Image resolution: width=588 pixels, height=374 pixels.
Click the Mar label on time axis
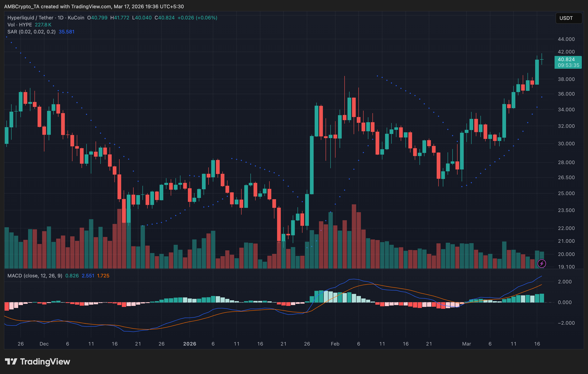point(466,344)
